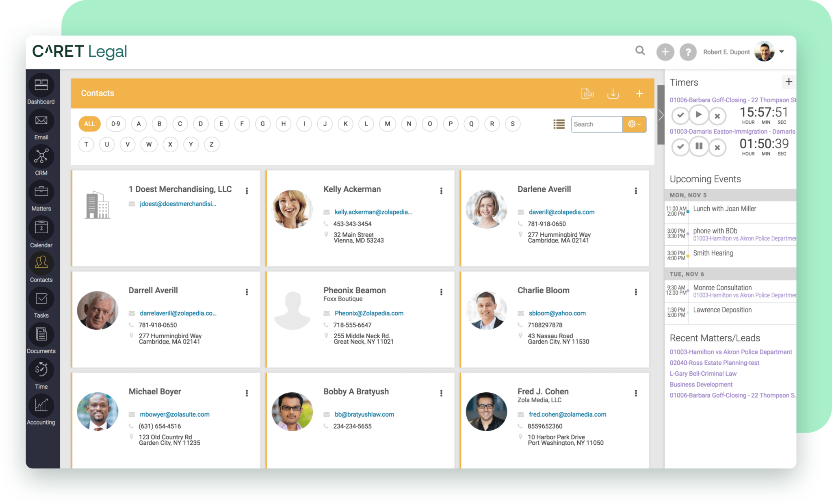Viewport: 832px width, 504px height.
Task: Click into the contacts Search field
Action: click(596, 124)
